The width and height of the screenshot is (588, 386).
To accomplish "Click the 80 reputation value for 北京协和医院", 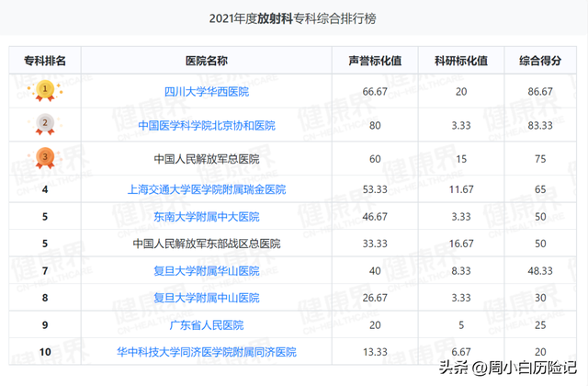I will [x=375, y=125].
